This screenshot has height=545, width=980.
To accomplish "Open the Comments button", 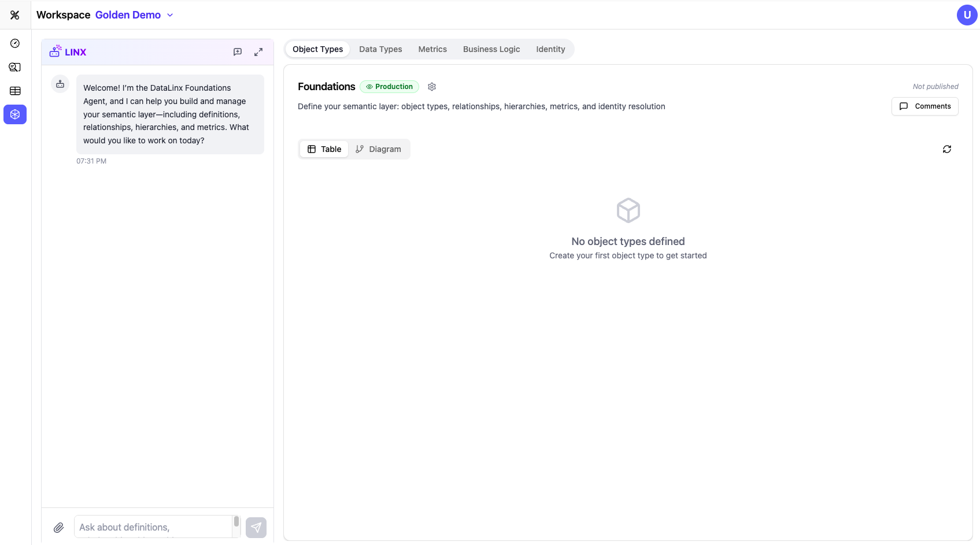I will [x=924, y=106].
